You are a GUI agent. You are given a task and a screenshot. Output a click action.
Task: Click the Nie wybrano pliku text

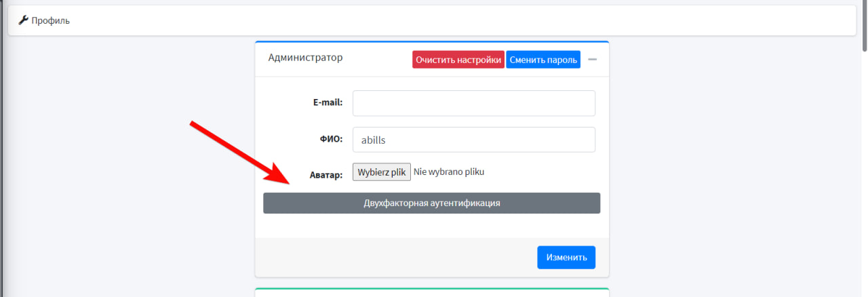(448, 172)
